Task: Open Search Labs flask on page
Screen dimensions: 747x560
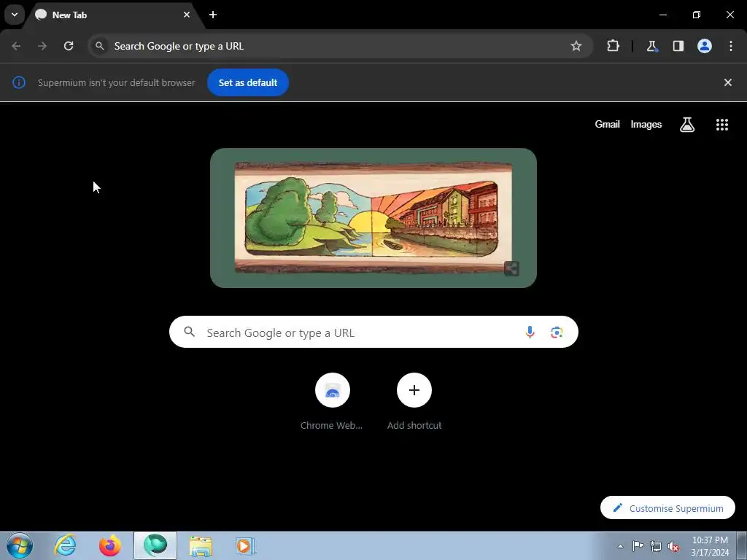Action: [687, 125]
